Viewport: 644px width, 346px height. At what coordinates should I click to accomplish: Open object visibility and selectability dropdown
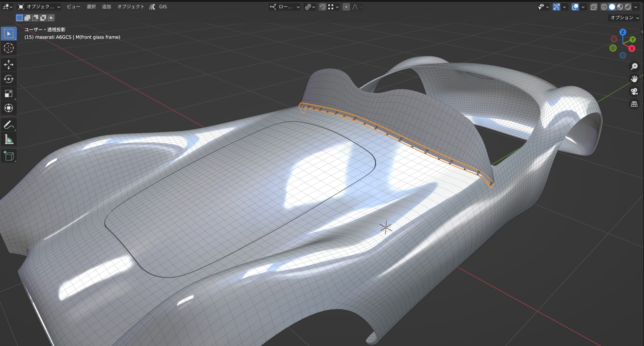[x=543, y=7]
